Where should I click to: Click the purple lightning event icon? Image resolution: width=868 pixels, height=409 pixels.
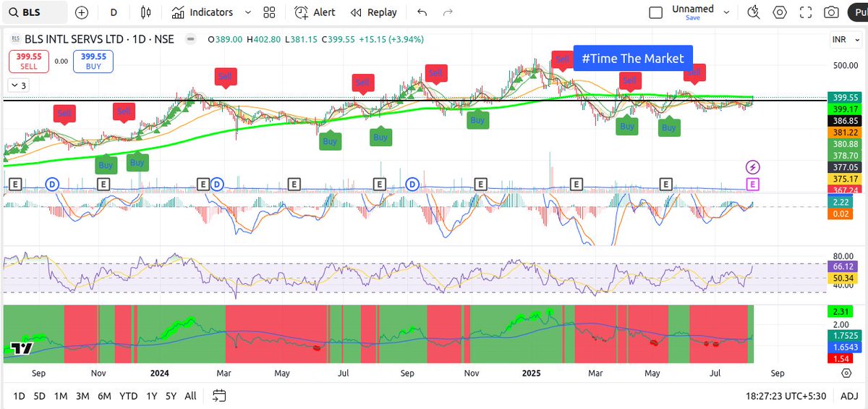[x=753, y=167]
